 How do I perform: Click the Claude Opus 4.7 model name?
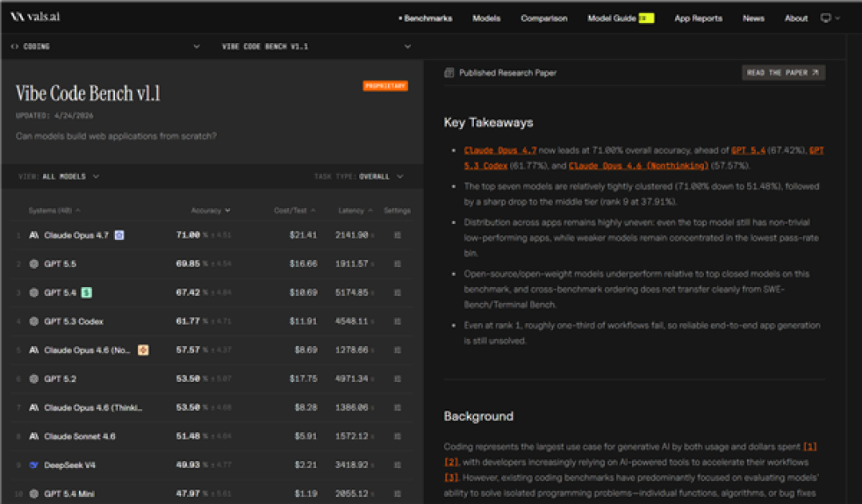click(x=77, y=235)
